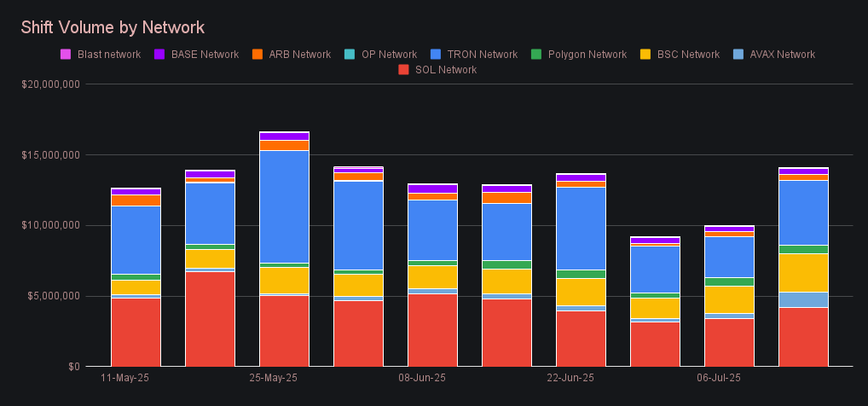Select the BSC Network legend label
The image size is (868, 406).
point(688,55)
